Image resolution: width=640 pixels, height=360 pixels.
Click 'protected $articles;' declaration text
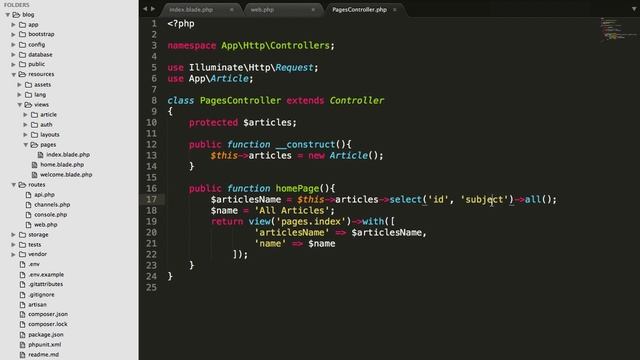click(x=243, y=122)
